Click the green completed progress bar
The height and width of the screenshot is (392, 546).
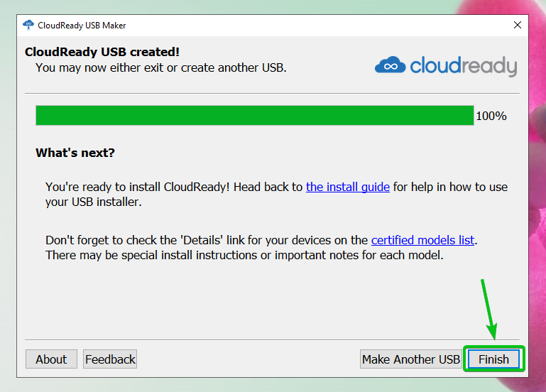[254, 116]
